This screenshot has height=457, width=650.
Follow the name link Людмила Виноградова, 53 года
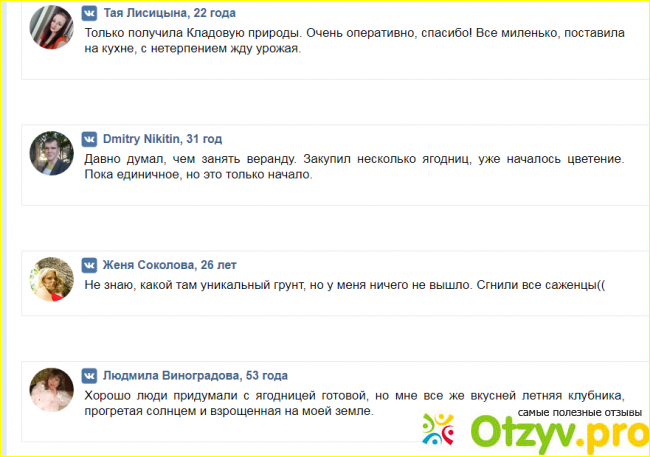coord(195,375)
